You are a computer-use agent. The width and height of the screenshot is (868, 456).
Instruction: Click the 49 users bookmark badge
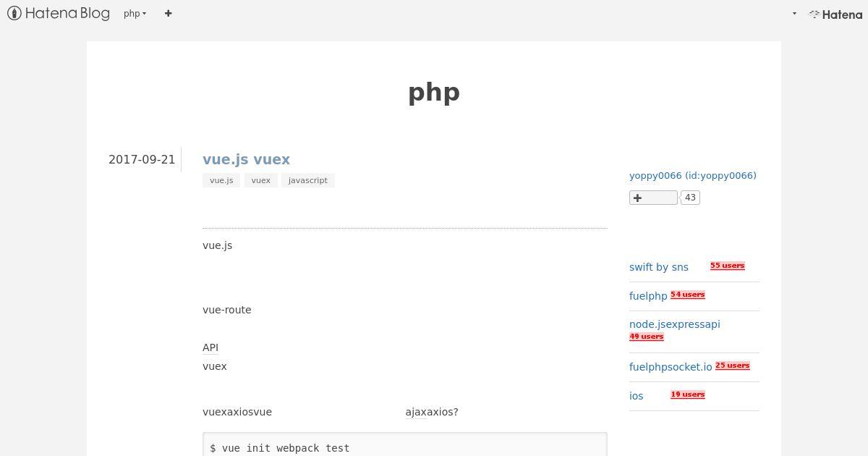647,337
